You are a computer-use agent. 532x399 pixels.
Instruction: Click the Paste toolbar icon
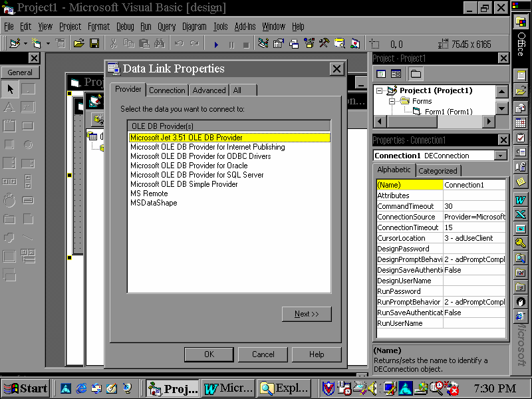(144, 43)
